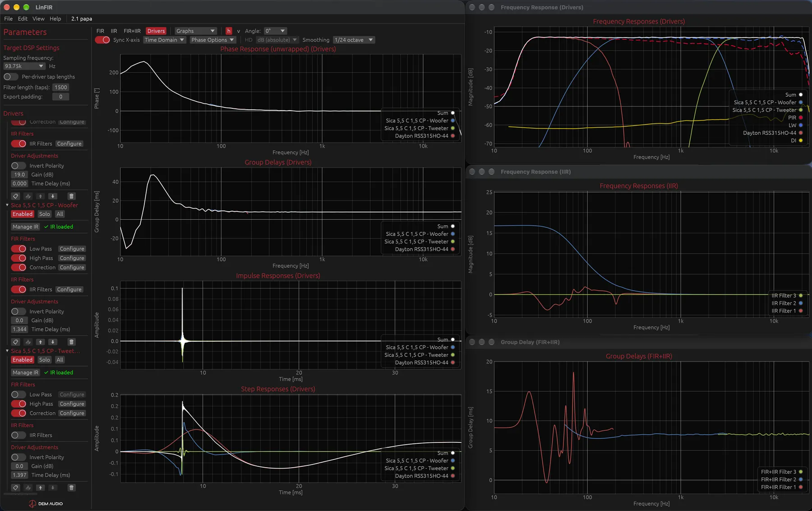Viewport: 812px width, 511px height.
Task: Click Woofer Manage IR button
Action: tap(25, 227)
